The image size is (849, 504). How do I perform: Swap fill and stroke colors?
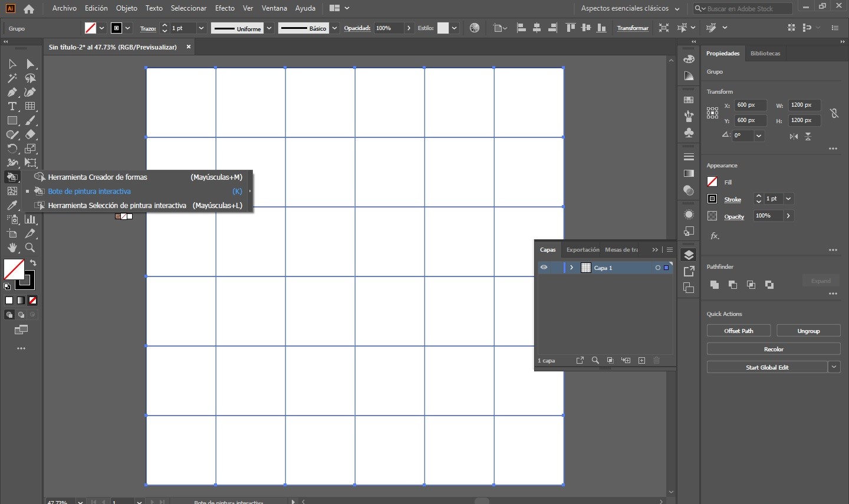point(33,263)
